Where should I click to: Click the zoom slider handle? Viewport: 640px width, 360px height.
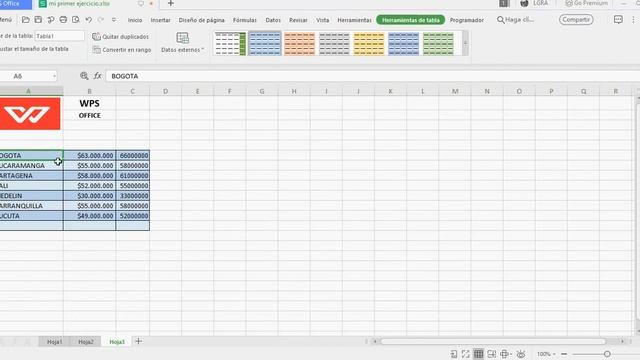(x=607, y=354)
